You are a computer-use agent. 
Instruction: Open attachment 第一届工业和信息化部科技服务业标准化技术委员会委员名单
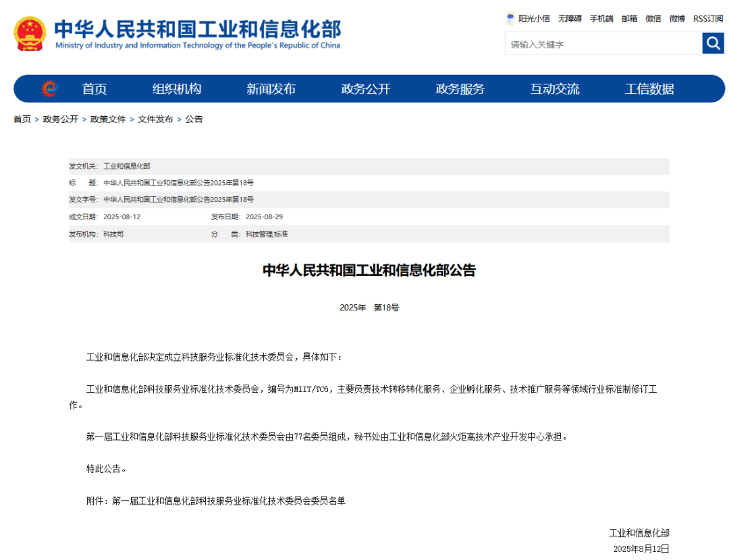coord(229,501)
